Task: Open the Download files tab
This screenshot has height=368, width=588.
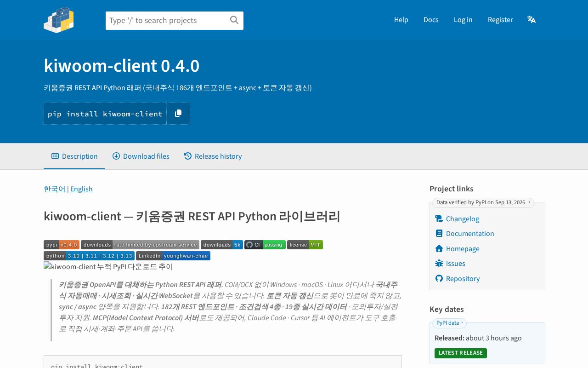Action: pos(141,156)
